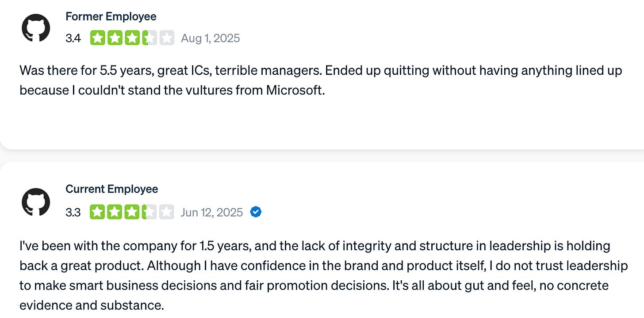Click the second star in Current Employee's rating
This screenshot has height=318, width=644.
click(115, 212)
